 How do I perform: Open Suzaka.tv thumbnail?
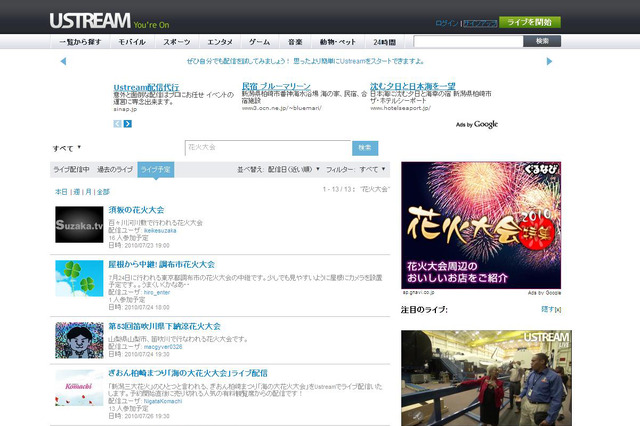tap(79, 224)
